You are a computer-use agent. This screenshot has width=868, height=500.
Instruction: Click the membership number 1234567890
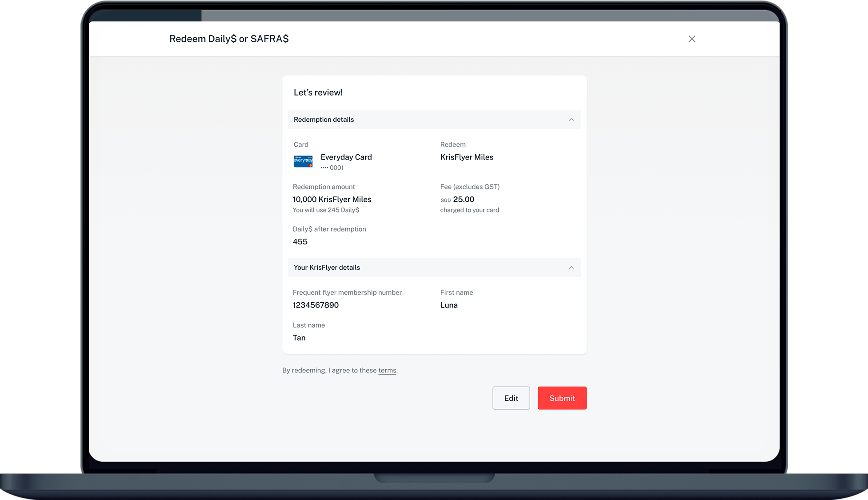(x=316, y=305)
